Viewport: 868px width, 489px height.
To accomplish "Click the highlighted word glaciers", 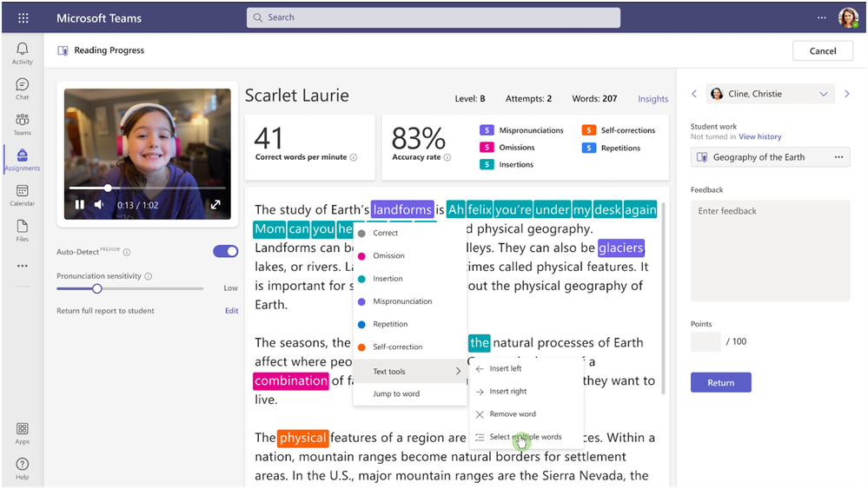I will (621, 248).
